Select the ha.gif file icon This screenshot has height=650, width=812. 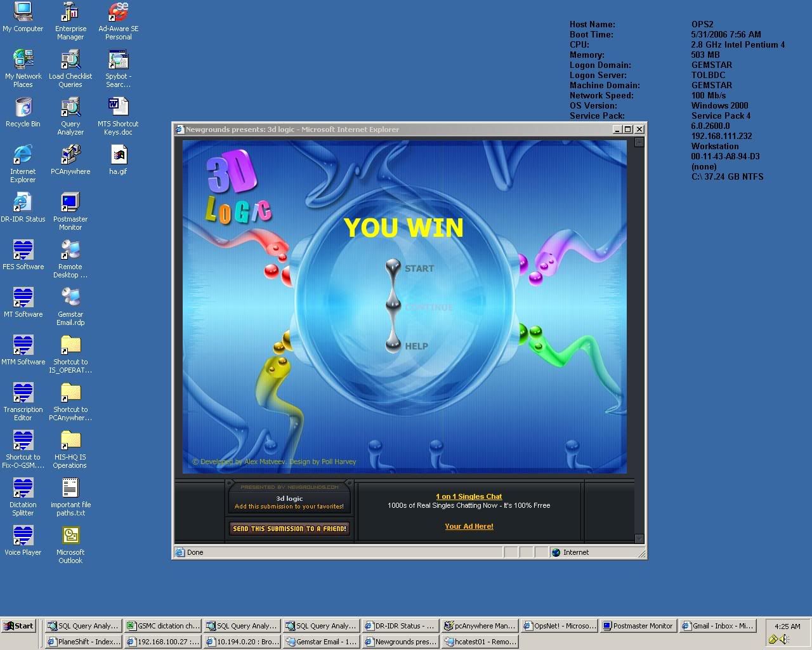[118, 160]
